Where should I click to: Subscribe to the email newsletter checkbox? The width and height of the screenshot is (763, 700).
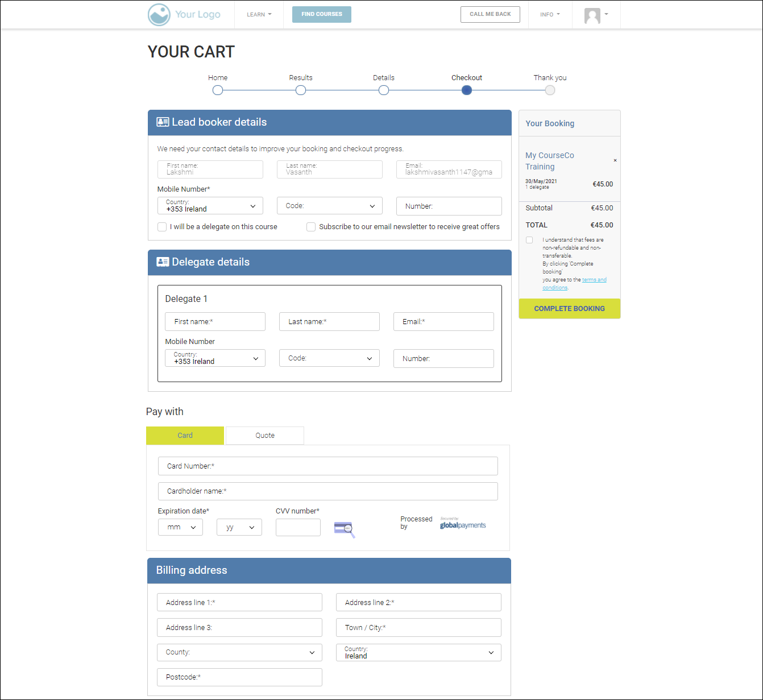311,227
